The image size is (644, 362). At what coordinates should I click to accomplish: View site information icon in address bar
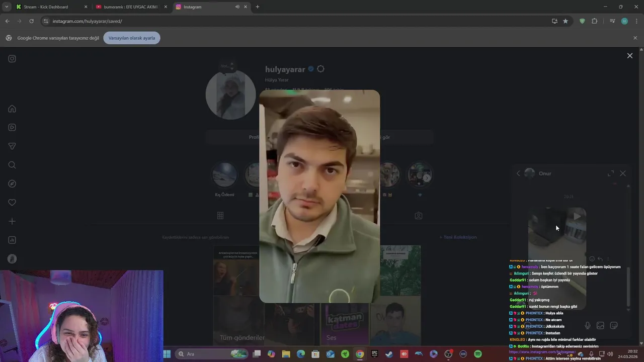(46, 21)
